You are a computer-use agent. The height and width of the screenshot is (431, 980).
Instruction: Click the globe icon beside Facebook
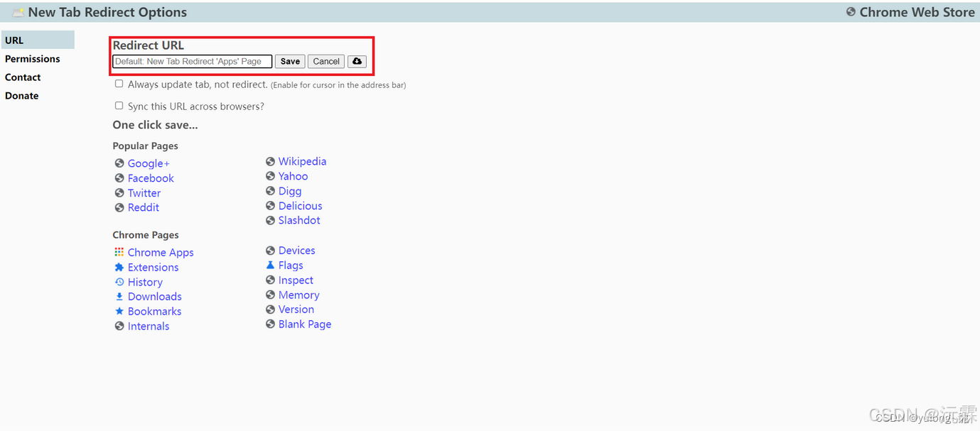pos(119,178)
